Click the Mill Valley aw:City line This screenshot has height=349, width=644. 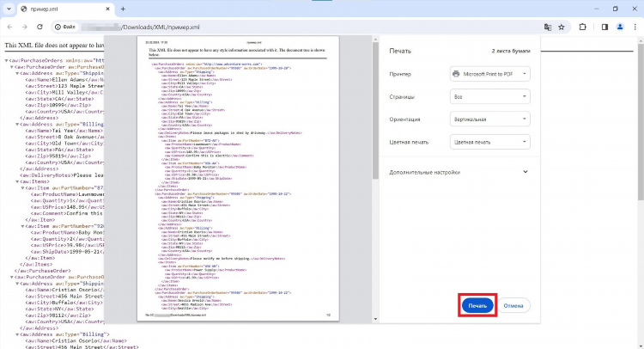pyautogui.click(x=64, y=93)
